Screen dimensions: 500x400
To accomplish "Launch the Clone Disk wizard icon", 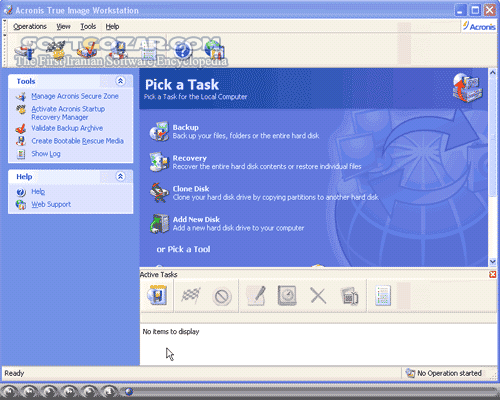I will coord(159,193).
